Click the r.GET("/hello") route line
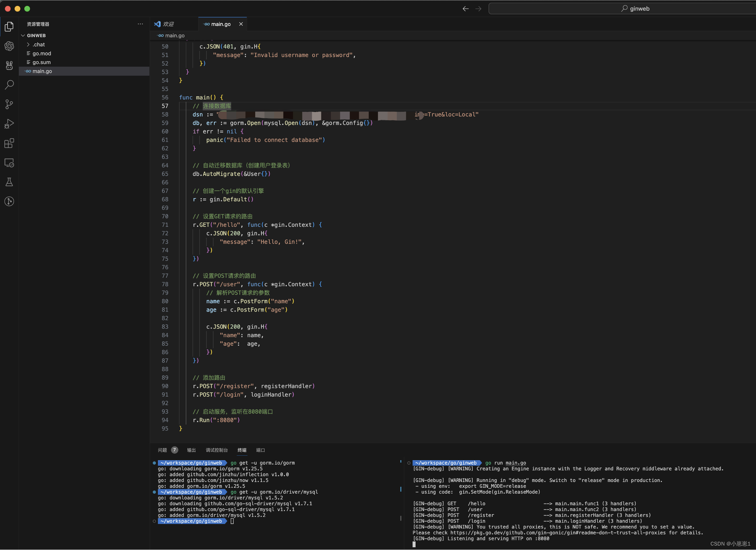 click(257, 225)
